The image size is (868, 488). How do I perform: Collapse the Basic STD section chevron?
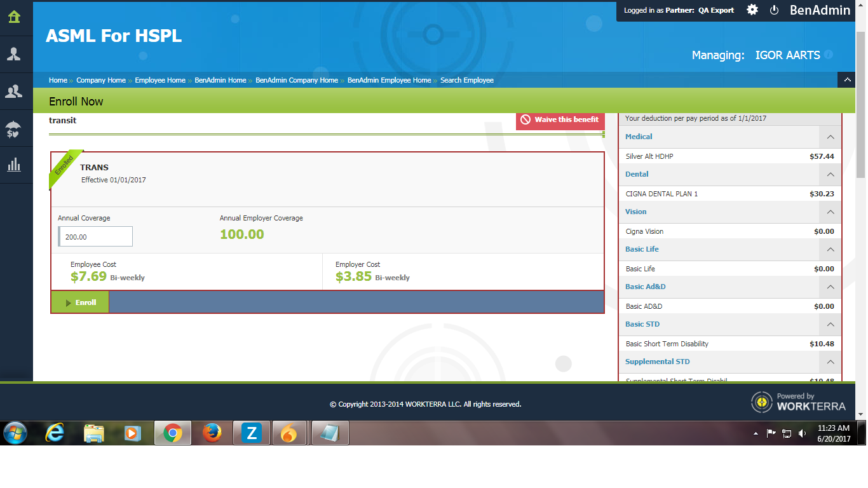coord(830,325)
